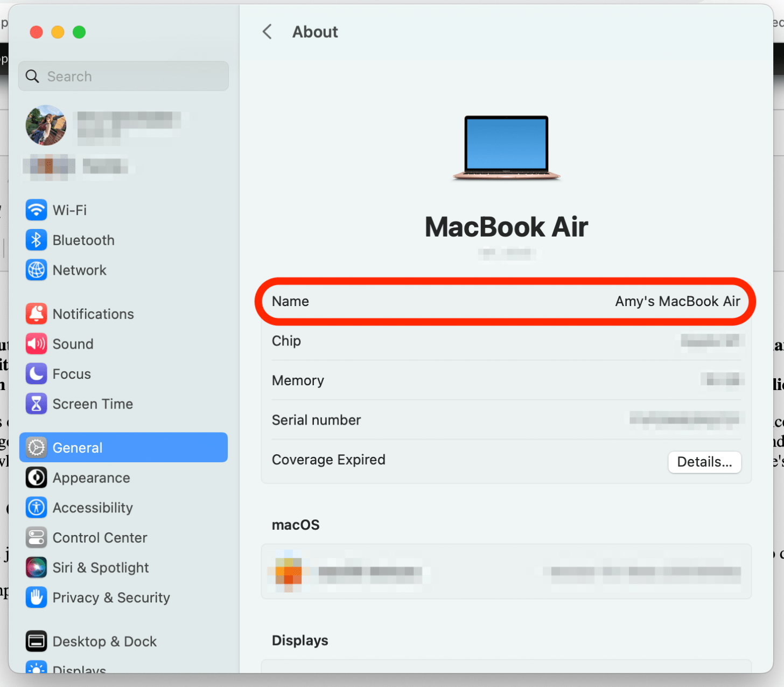The width and height of the screenshot is (784, 687).
Task: Open Bluetooth settings icon
Action: pos(36,240)
